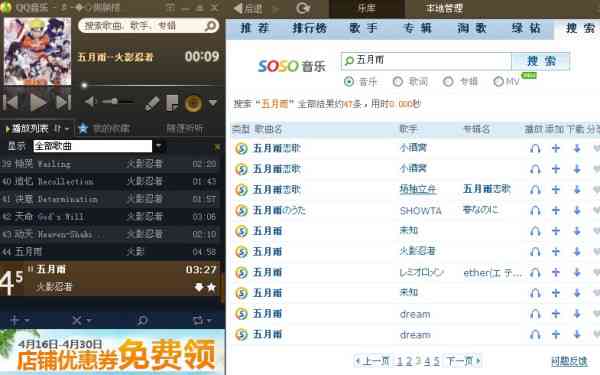
Task: Adjust the volume slider
Action: pyautogui.click(x=117, y=101)
